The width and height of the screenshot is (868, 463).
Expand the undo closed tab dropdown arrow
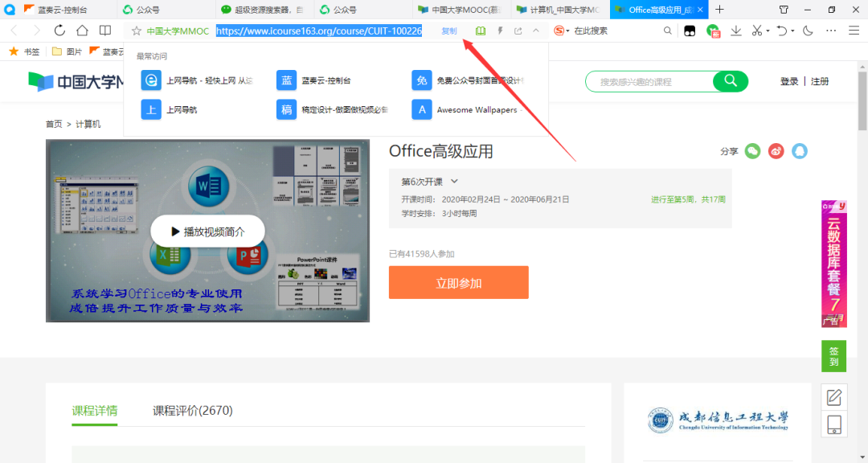(792, 31)
